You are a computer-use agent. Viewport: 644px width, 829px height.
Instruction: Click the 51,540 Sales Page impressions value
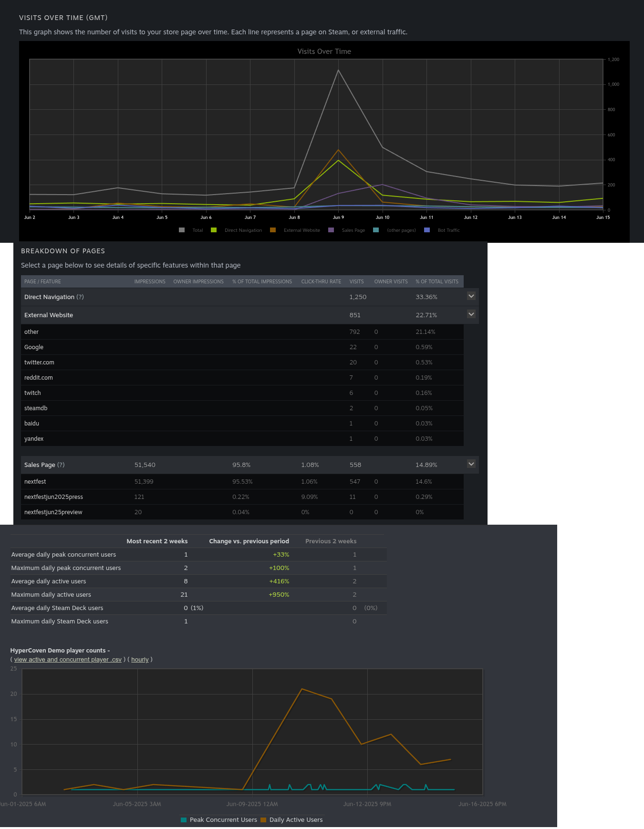pyautogui.click(x=145, y=465)
